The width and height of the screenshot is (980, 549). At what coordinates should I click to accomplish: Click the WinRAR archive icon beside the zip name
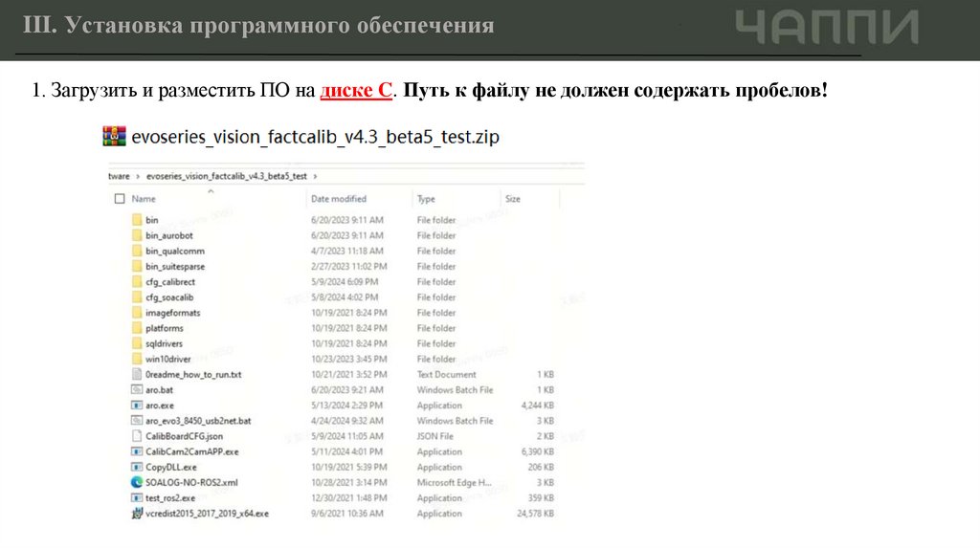pyautogui.click(x=115, y=136)
